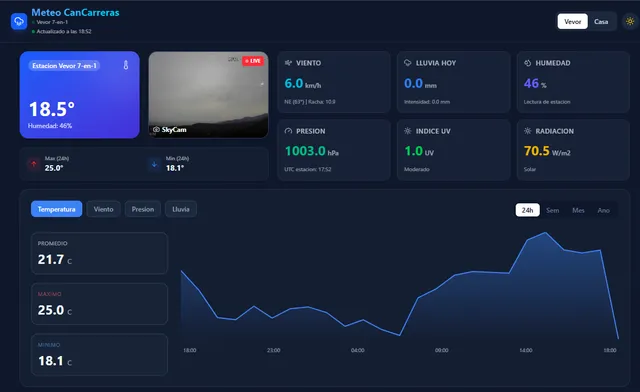Open the SkyCam live thumbnail

(x=208, y=94)
